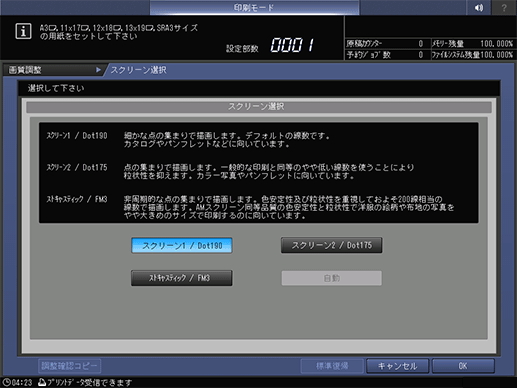This screenshot has height=388, width=517.
Task: Click the arrow next to 画質調整
Action: tap(98, 70)
